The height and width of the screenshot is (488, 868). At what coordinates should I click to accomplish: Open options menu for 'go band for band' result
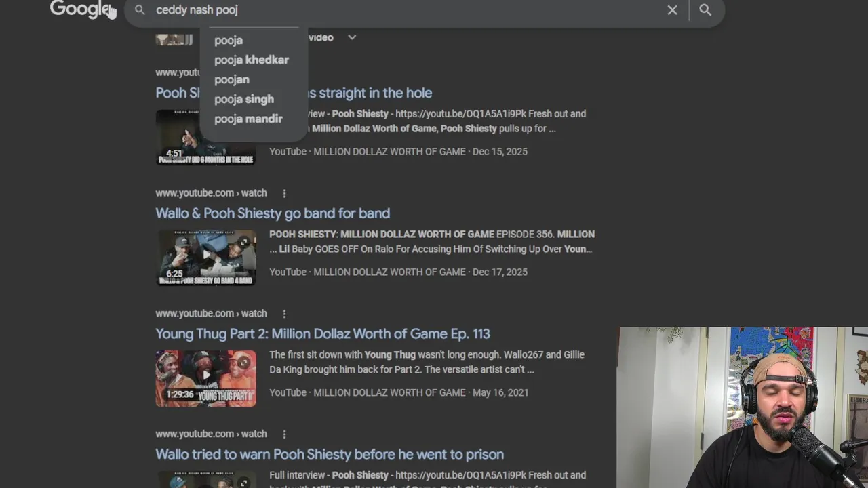284,193
